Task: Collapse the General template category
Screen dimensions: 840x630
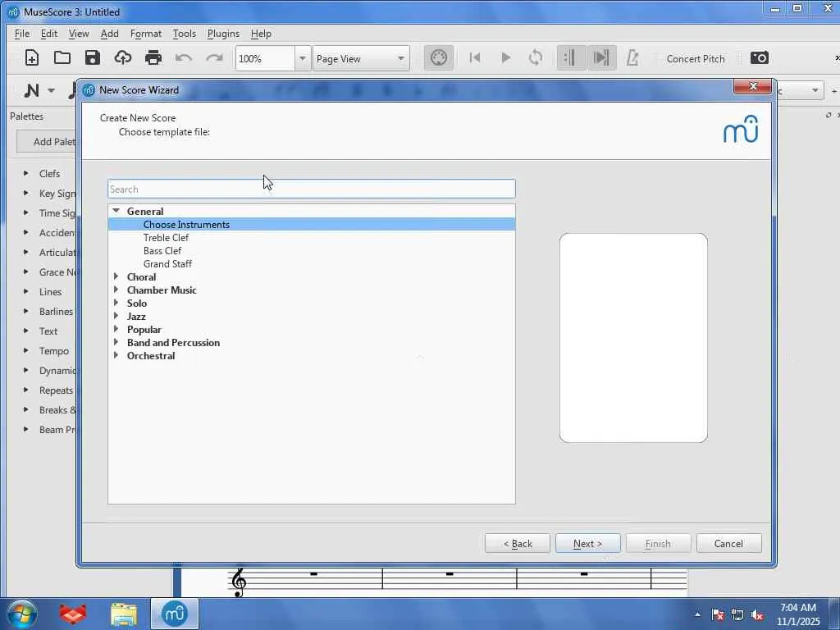Action: [x=116, y=211]
